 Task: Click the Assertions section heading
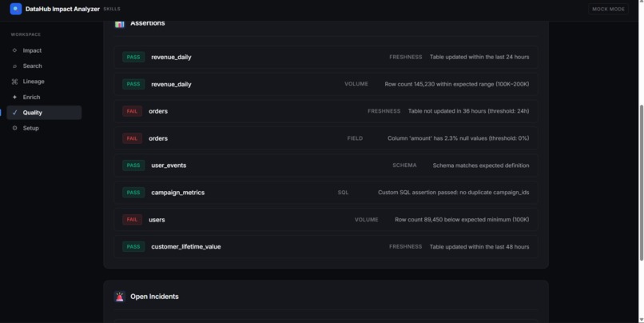pyautogui.click(x=148, y=23)
